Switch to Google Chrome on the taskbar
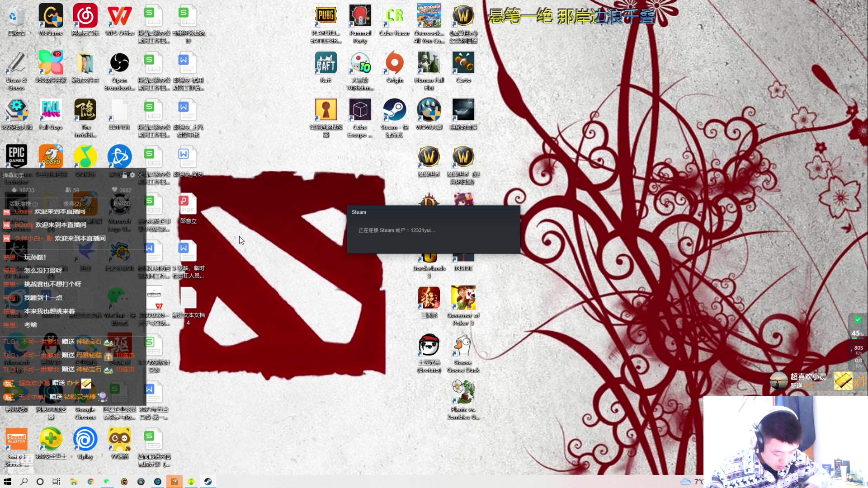This screenshot has height=488, width=868. coord(90,482)
